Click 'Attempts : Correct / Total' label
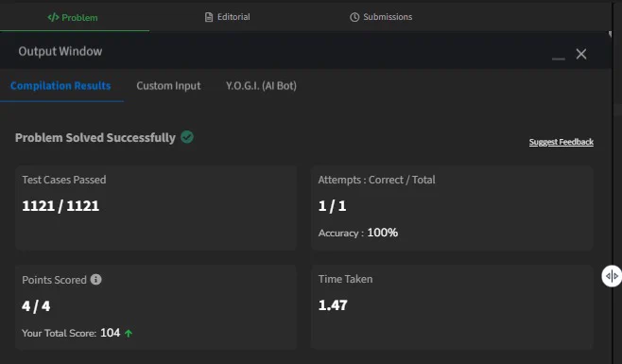This screenshot has height=364, width=622. (x=376, y=180)
